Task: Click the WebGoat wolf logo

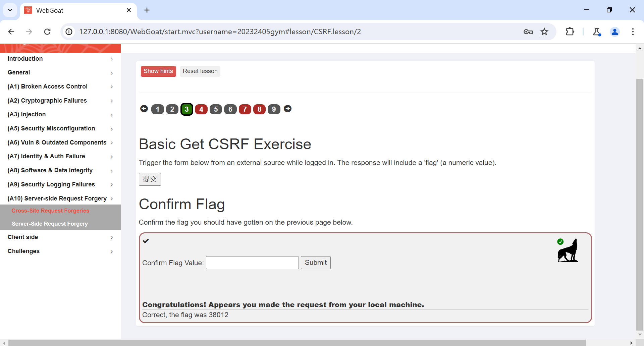Action: 568,250
